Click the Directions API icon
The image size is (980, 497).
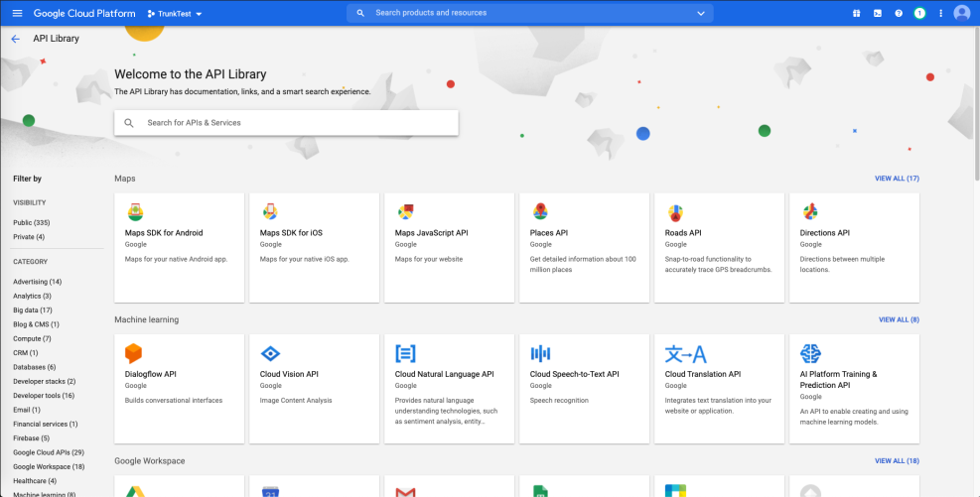(x=810, y=211)
